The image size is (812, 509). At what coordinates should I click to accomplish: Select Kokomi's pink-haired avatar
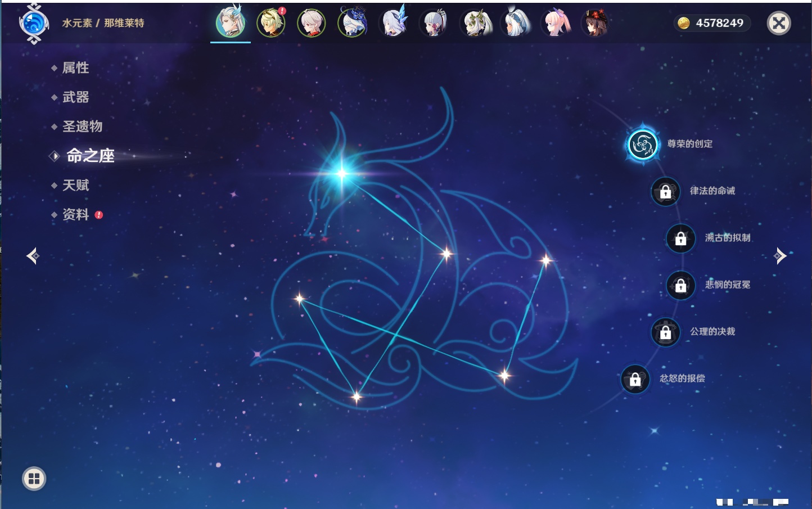556,23
